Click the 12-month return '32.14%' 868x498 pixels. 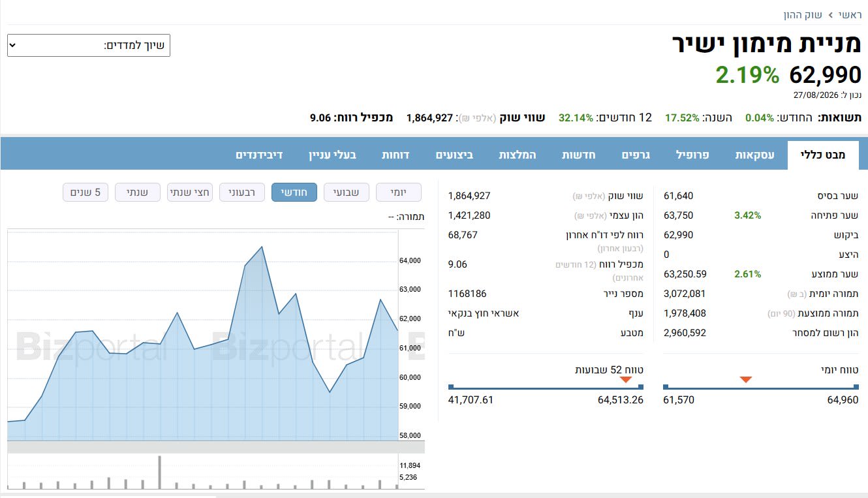pos(576,117)
